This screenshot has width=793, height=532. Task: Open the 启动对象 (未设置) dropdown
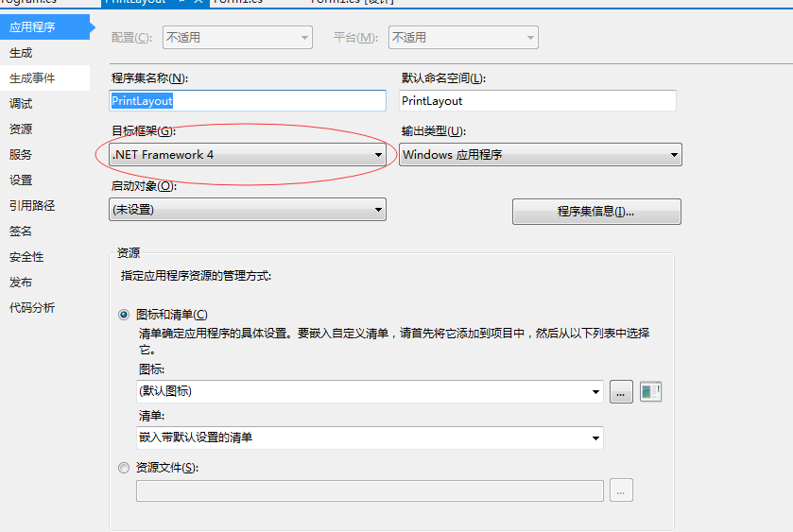point(248,210)
